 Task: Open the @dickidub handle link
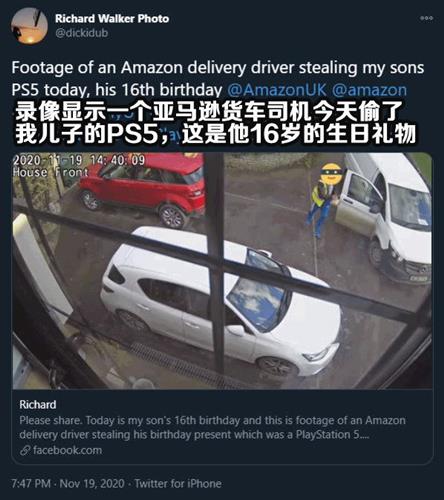pos(82,33)
